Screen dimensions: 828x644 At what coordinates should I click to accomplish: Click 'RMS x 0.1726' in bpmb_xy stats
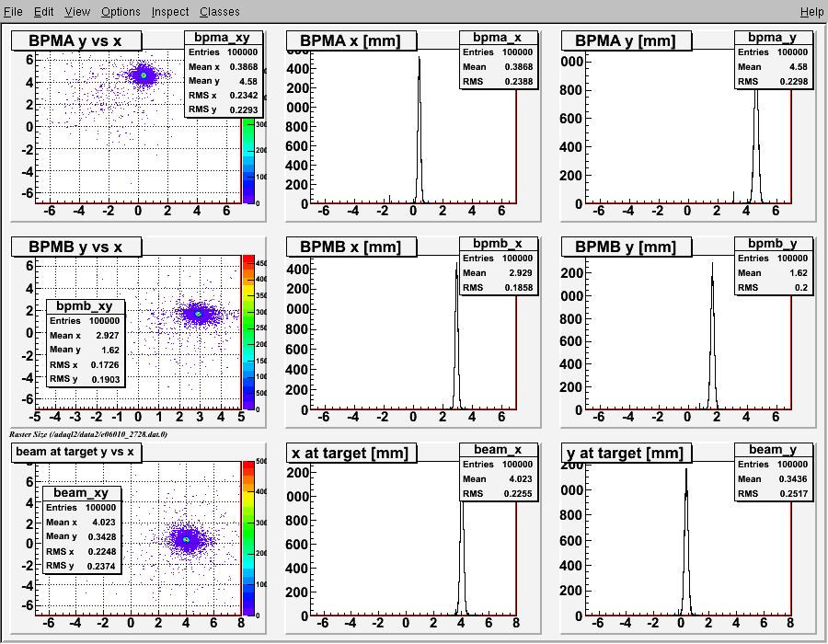85,364
